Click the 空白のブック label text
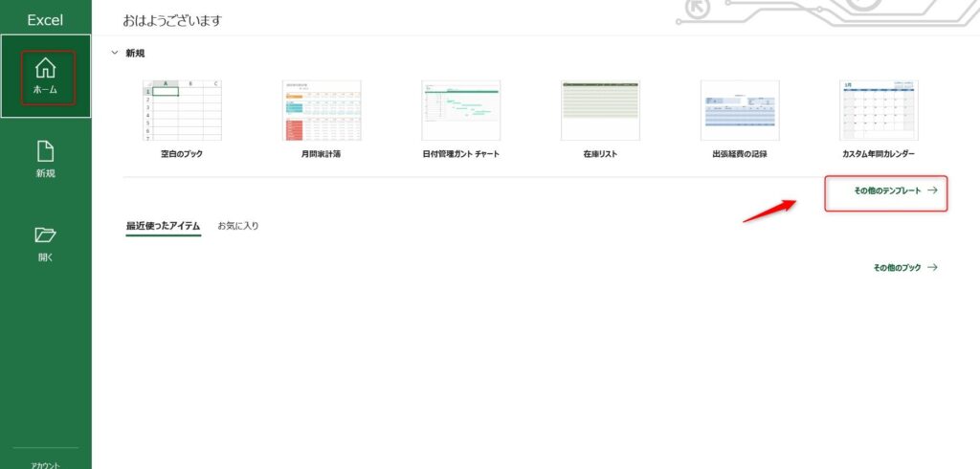Image resolution: width=980 pixels, height=469 pixels. pyautogui.click(x=182, y=154)
